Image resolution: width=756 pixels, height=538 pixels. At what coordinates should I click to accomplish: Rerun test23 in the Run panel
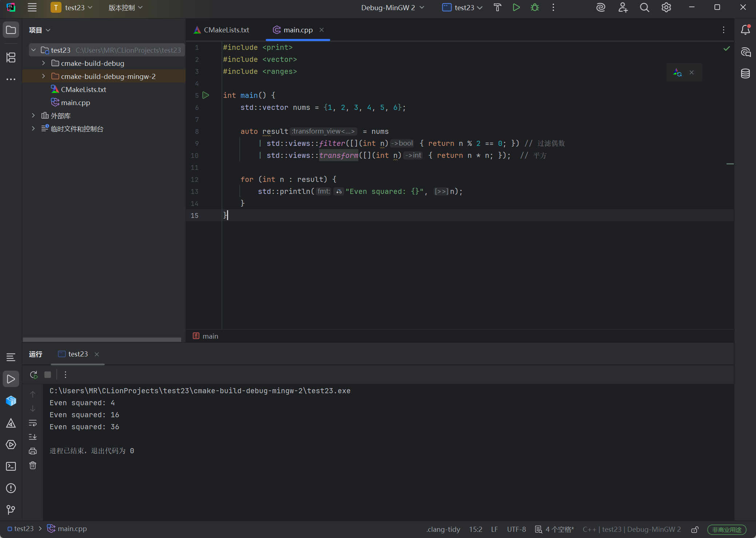tap(34, 375)
